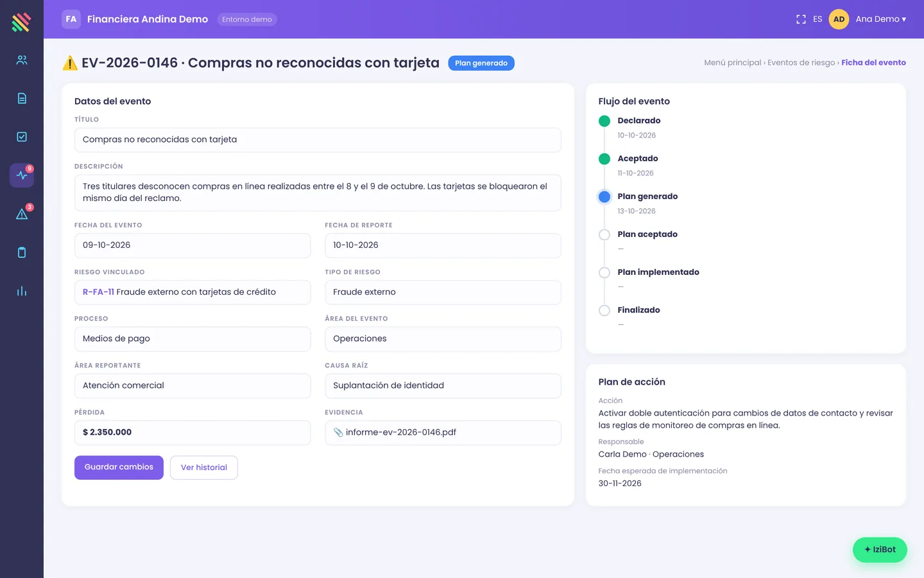Click the paperclip icon next to evidence file
Image resolution: width=924 pixels, height=578 pixels.
[x=338, y=432]
